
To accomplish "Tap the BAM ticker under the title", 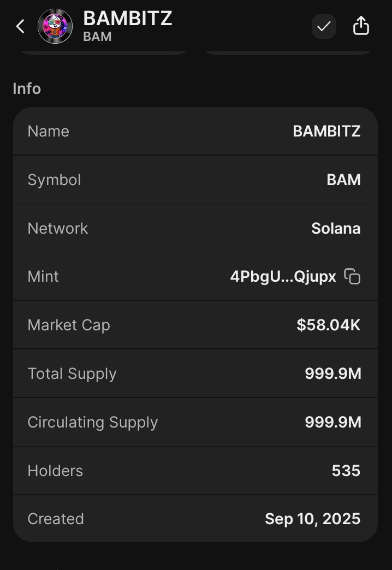I will (x=98, y=37).
